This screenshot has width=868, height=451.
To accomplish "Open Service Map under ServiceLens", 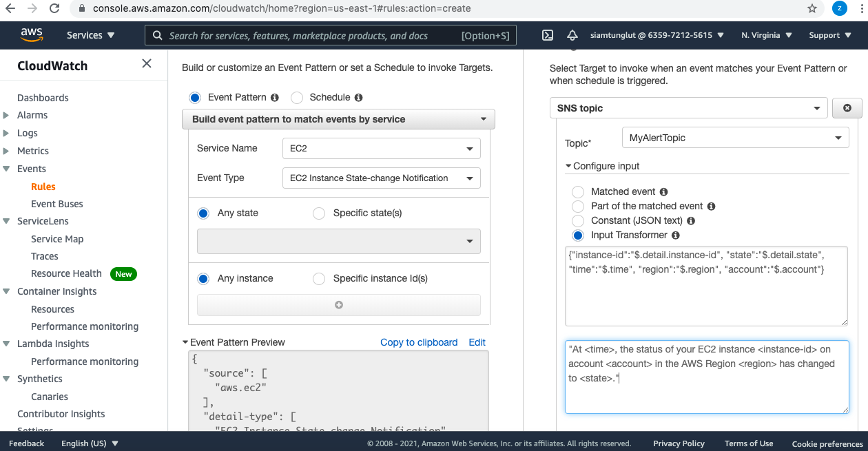I will click(x=57, y=239).
